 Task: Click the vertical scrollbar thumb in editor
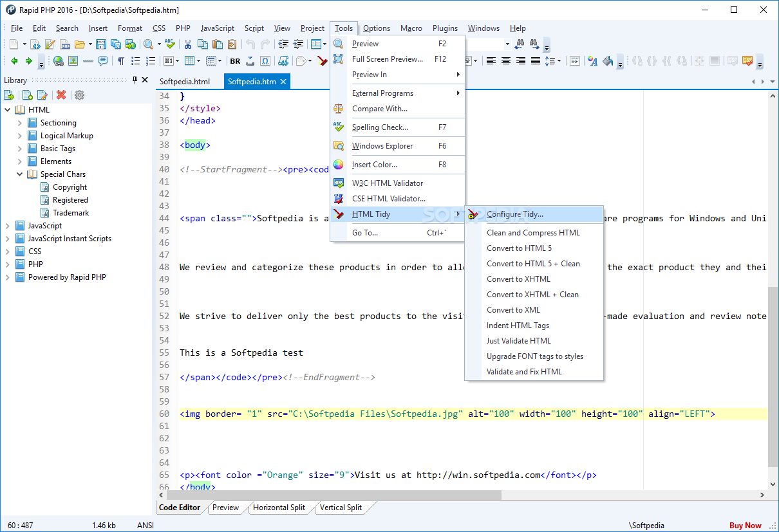tap(773, 377)
